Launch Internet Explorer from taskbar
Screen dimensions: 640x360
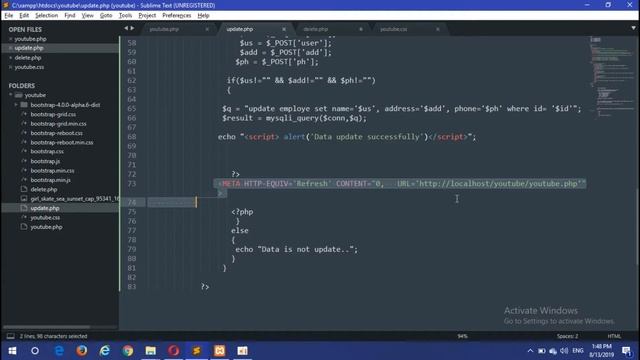[x=104, y=351]
